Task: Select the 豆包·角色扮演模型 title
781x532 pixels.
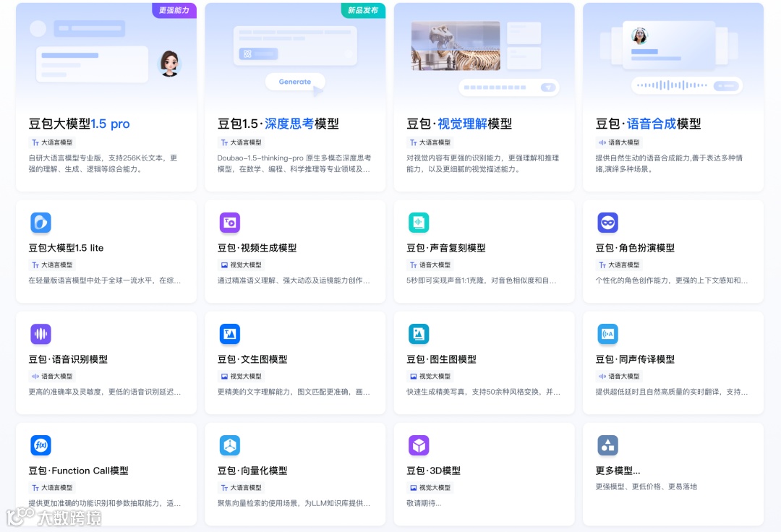Action: tap(635, 248)
